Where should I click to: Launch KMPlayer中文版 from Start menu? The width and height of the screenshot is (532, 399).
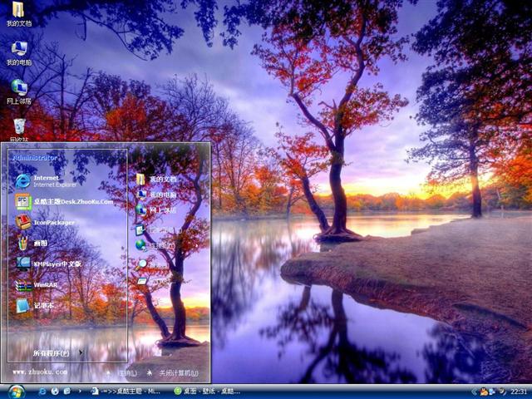tap(48, 264)
